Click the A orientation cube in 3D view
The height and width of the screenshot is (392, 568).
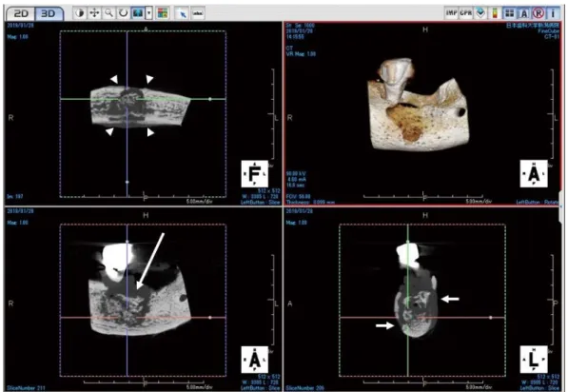[x=534, y=174]
